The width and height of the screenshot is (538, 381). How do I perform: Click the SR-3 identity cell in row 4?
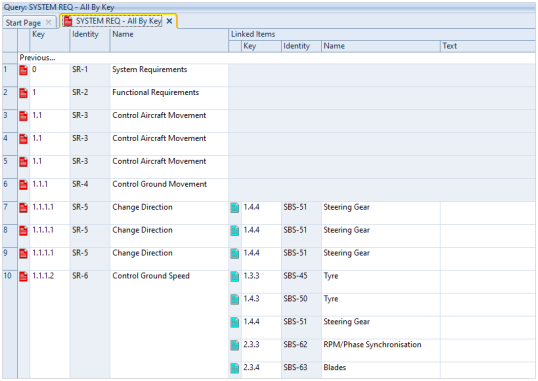coord(90,144)
